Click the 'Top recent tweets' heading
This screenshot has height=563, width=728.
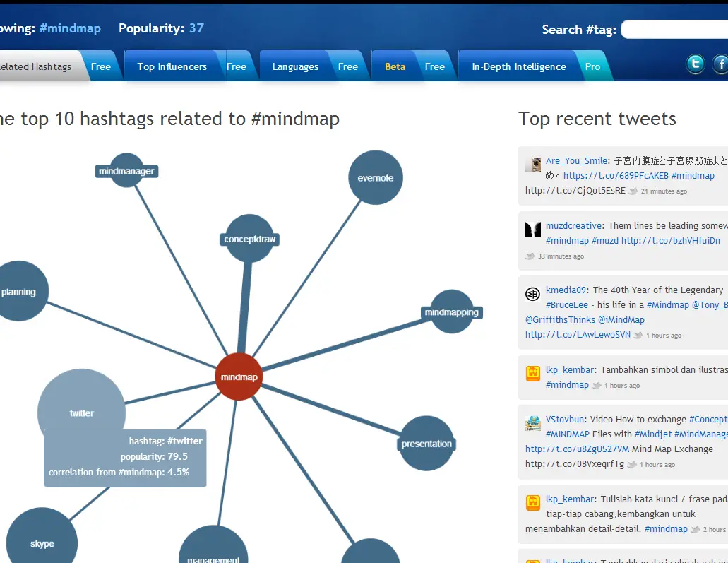[x=597, y=119]
